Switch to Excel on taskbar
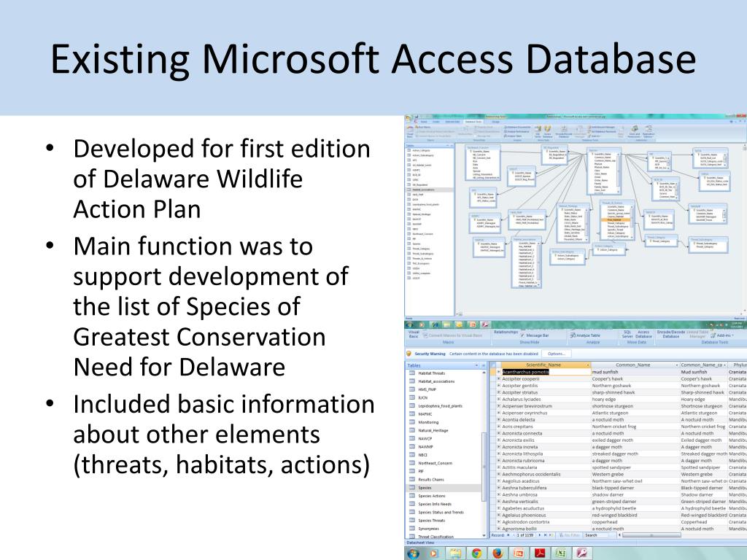Image resolution: width=747 pixels, height=560 pixels. pos(560,553)
